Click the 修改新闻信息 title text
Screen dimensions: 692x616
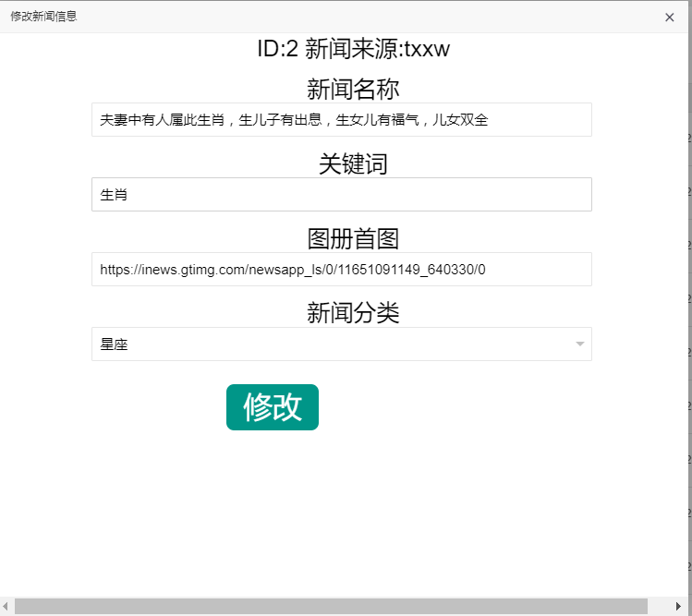click(x=43, y=17)
